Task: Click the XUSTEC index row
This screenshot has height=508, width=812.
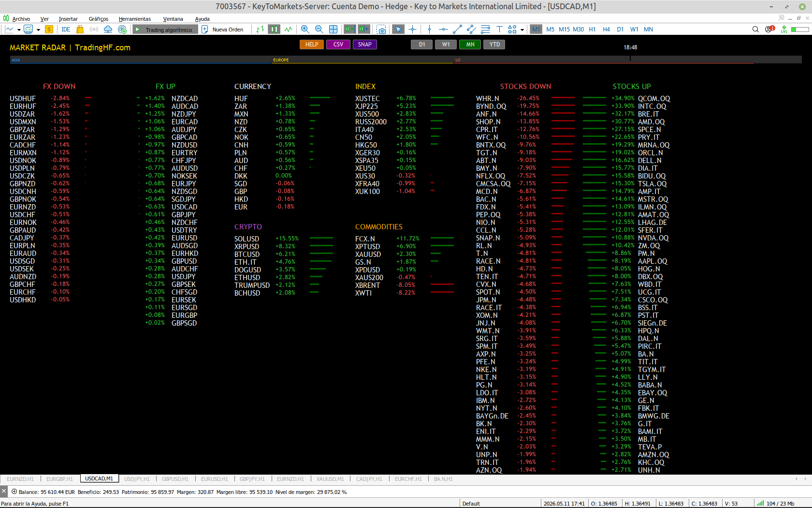Action: tap(404, 99)
